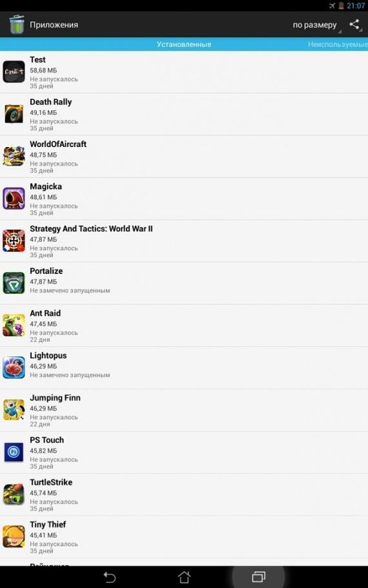Image resolution: width=368 pixels, height=588 pixels.
Task: Tap the trash can app icon
Action: click(16, 24)
